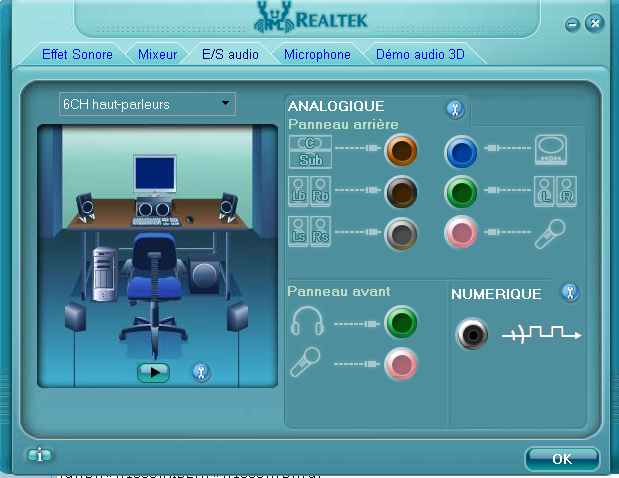Click the blue line-in rear jack
This screenshot has height=478, width=619.
[x=460, y=151]
